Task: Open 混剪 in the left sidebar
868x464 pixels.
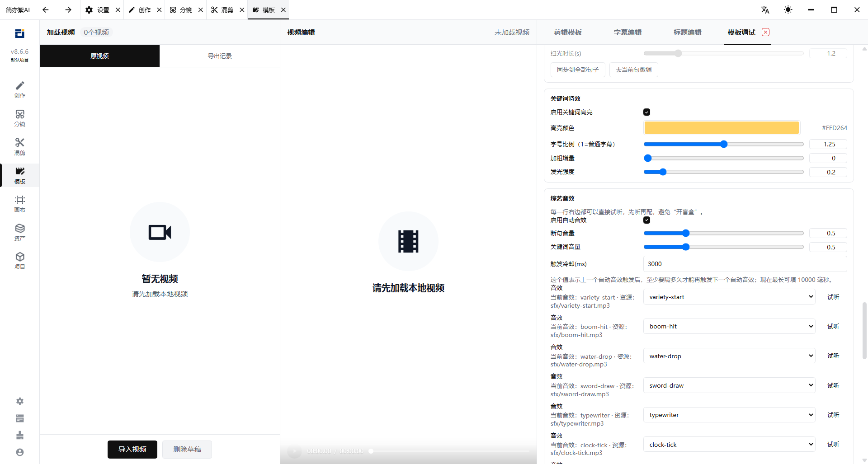Action: (x=19, y=146)
